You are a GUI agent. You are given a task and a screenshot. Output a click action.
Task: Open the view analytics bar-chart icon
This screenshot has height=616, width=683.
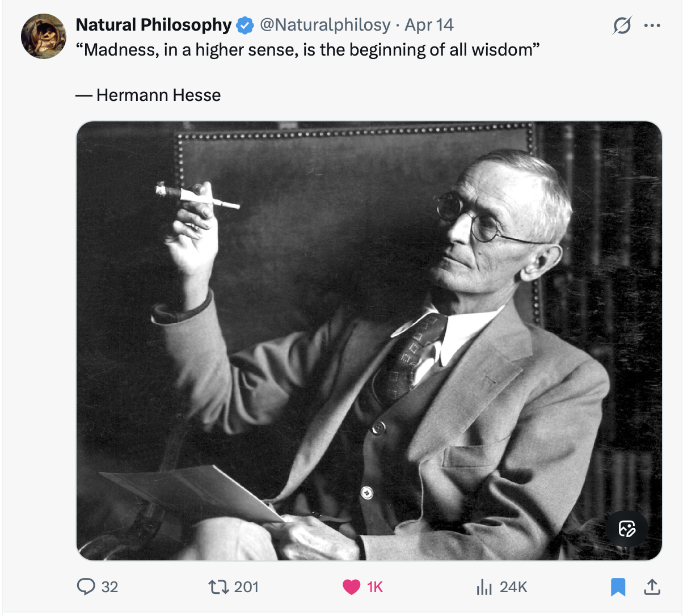484,587
